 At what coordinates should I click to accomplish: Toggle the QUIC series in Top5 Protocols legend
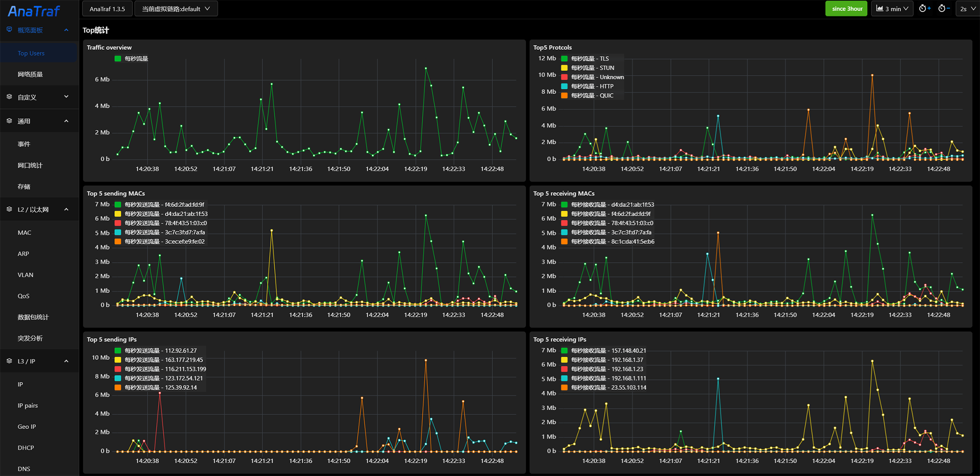point(588,95)
